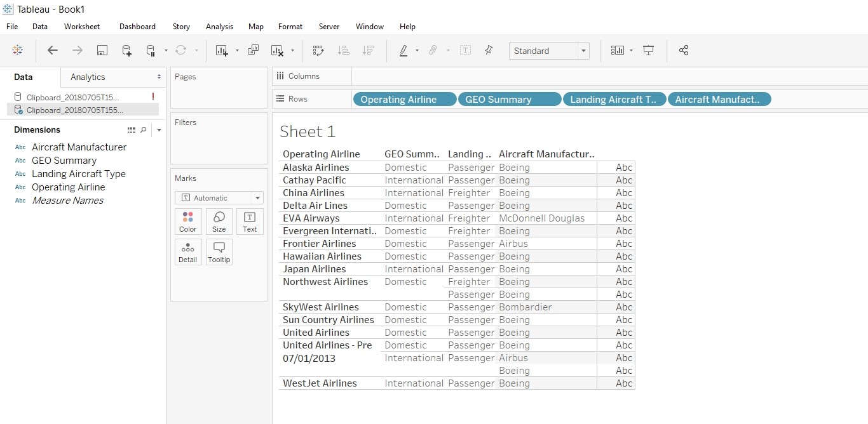Open Presentation Mode from toolbar
This screenshot has height=424, width=868.
click(x=648, y=51)
